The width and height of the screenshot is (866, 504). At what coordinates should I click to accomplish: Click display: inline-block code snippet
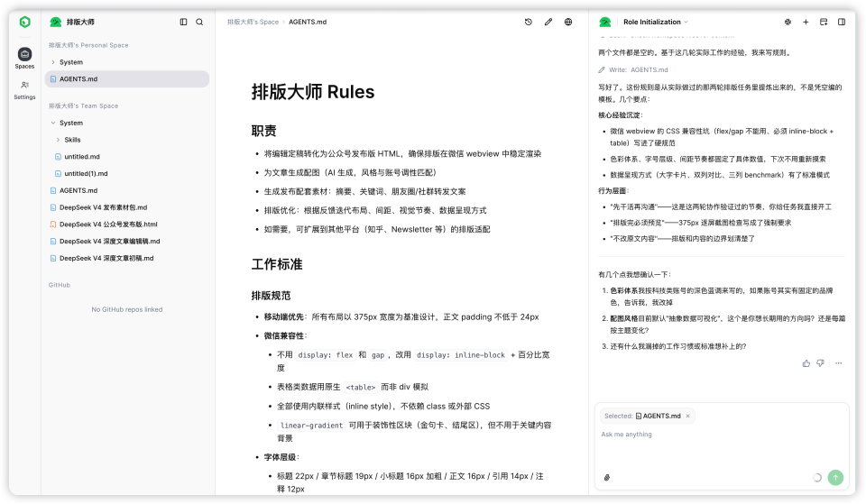(x=461, y=355)
